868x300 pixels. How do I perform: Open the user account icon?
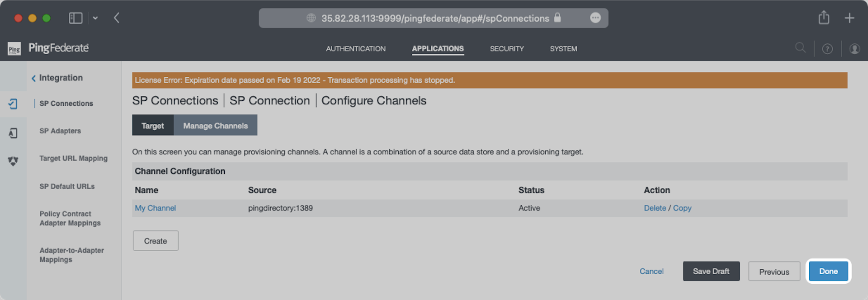tap(854, 49)
